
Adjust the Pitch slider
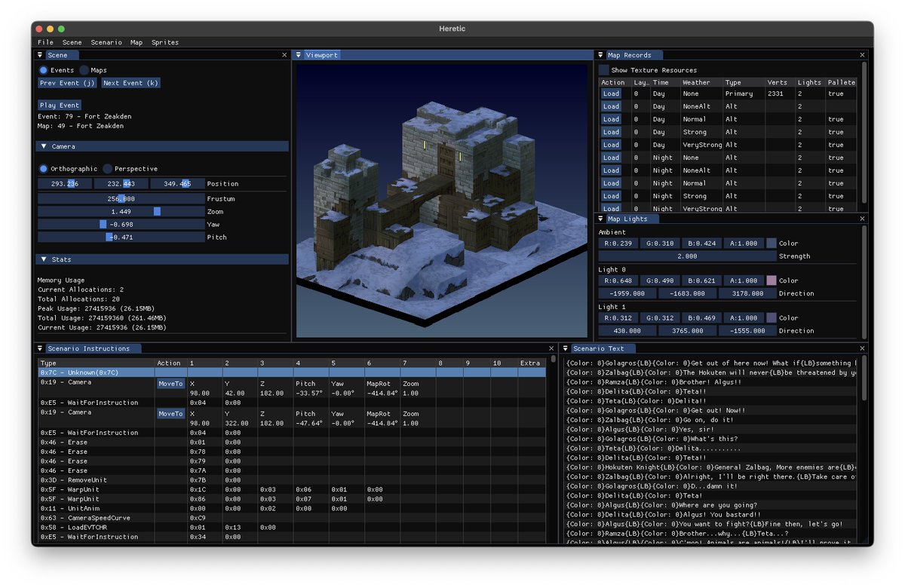click(121, 237)
